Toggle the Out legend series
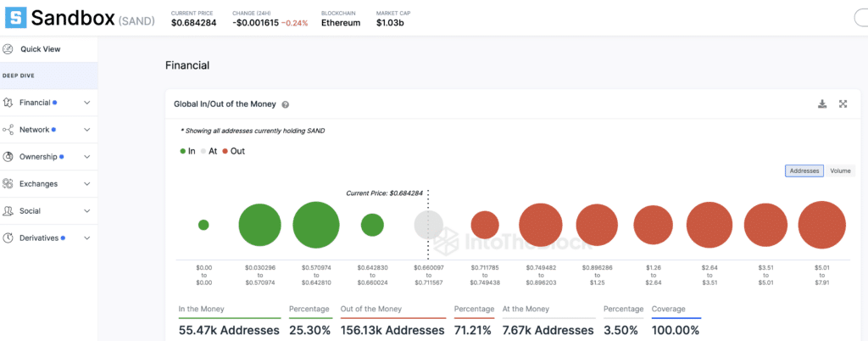Image resolution: width=868 pixels, height=341 pixels. pos(234,151)
